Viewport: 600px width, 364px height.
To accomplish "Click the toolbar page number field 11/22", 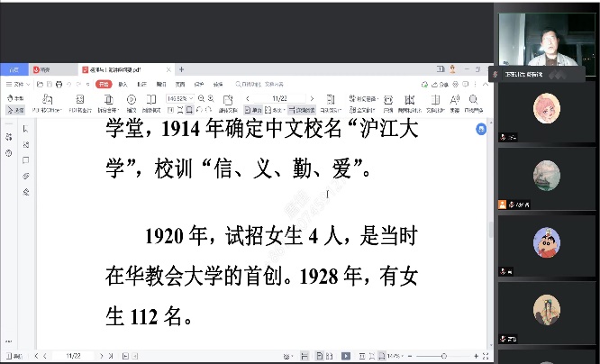I will [x=279, y=98].
